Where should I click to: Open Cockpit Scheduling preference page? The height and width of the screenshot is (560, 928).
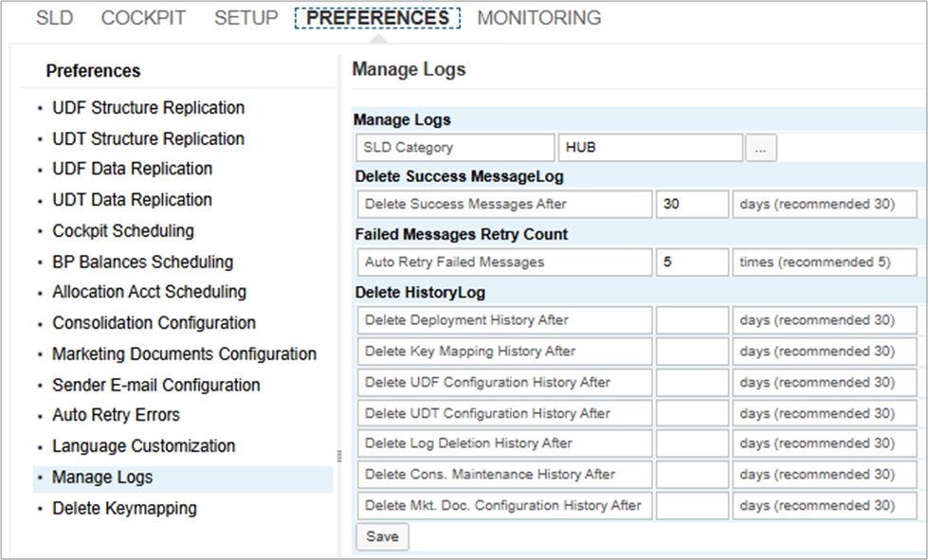tap(122, 231)
